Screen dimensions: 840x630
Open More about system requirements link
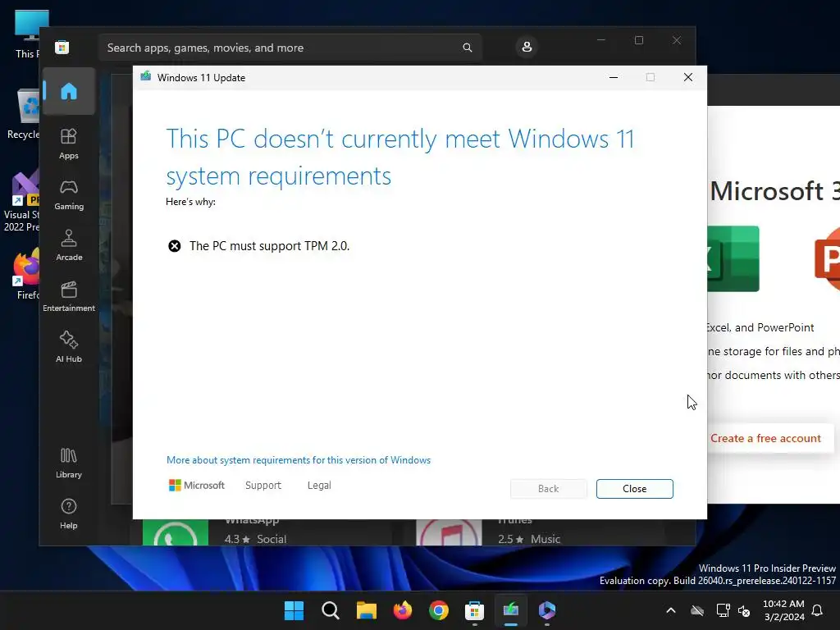click(299, 460)
